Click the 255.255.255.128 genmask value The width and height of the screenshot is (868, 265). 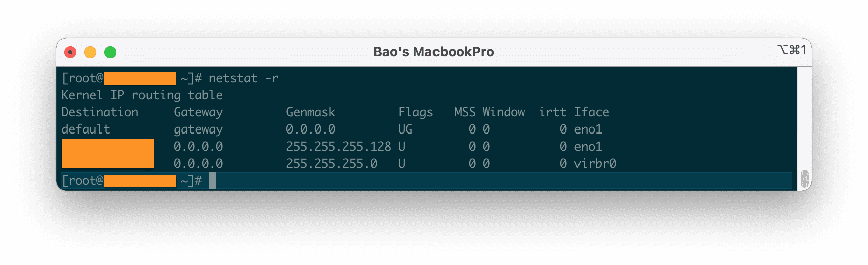point(339,147)
